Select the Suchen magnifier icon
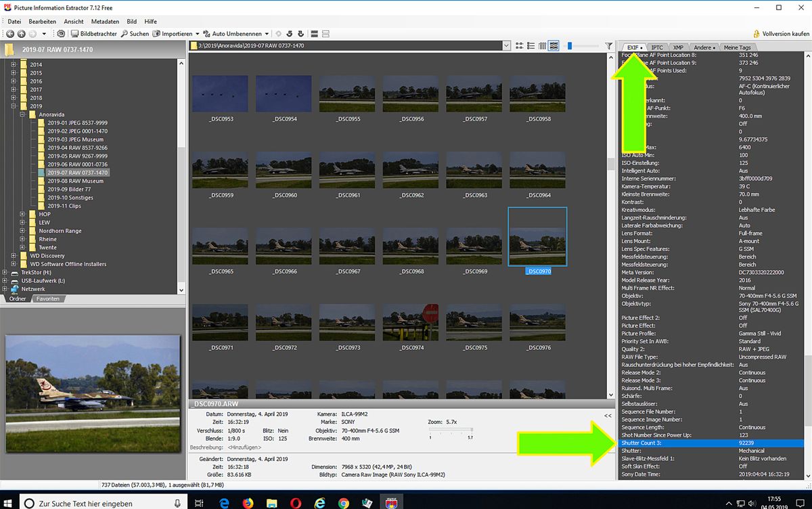 point(123,33)
